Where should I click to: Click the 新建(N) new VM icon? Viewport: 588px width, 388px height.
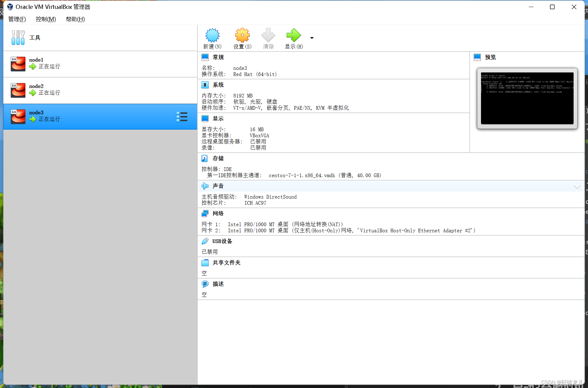click(212, 36)
